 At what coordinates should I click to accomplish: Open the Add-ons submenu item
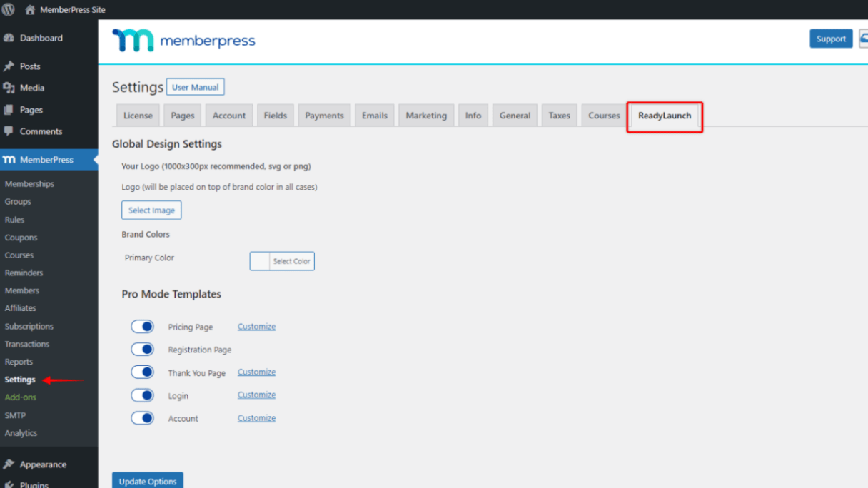[20, 397]
